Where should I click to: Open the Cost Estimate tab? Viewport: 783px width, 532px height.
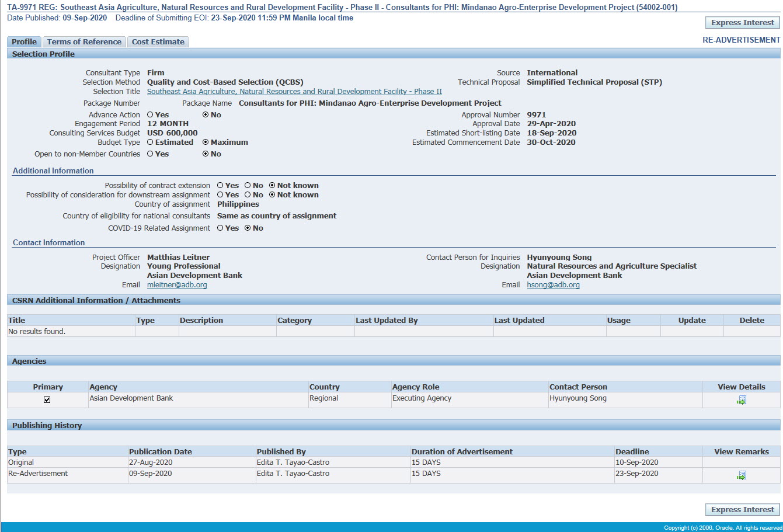point(158,42)
